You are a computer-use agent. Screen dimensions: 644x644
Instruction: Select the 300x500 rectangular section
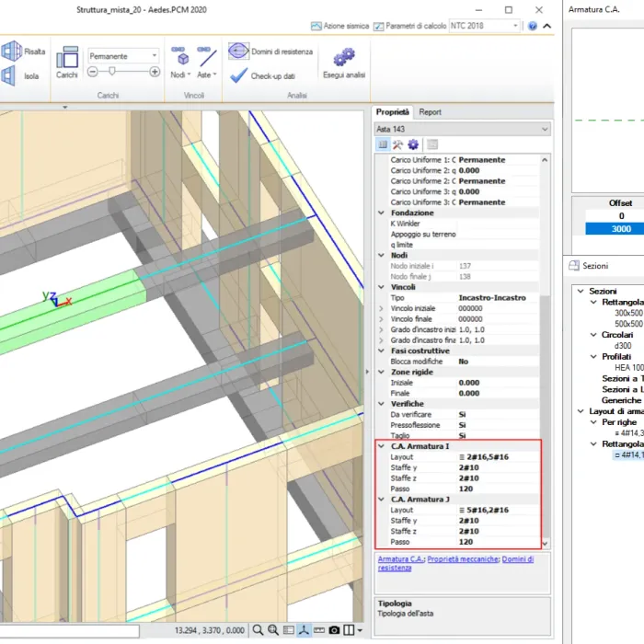pyautogui.click(x=628, y=313)
